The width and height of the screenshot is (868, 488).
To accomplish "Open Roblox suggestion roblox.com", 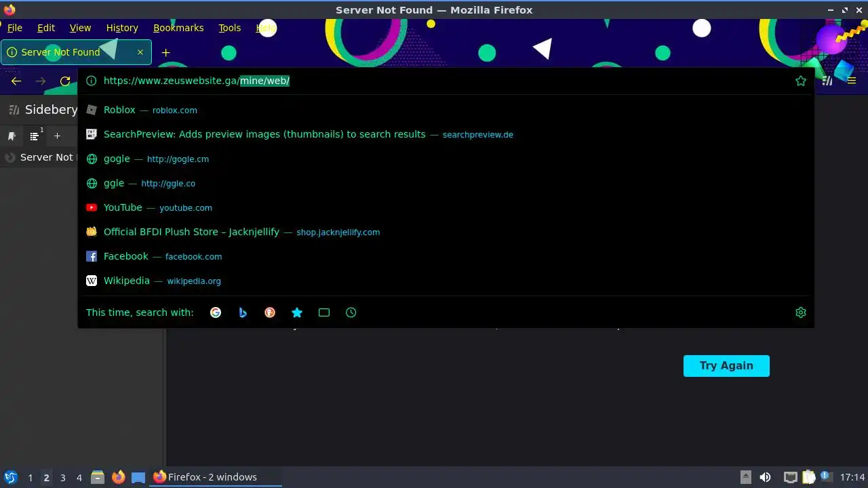I will (446, 110).
